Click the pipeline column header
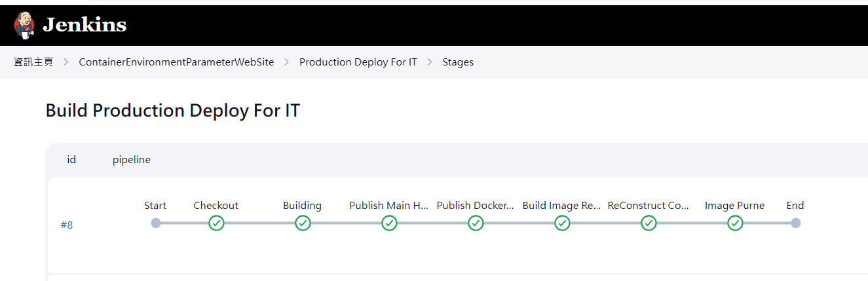The width and height of the screenshot is (868, 281). click(132, 160)
